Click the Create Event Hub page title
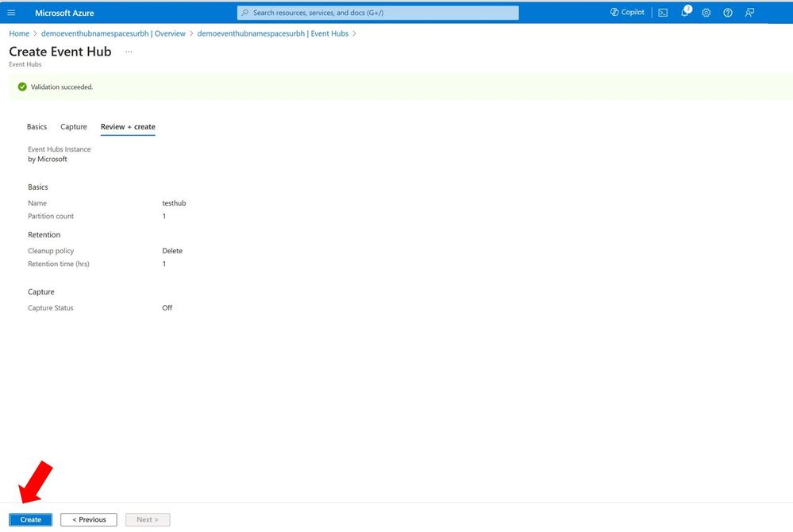This screenshot has height=532, width=793. coord(60,52)
